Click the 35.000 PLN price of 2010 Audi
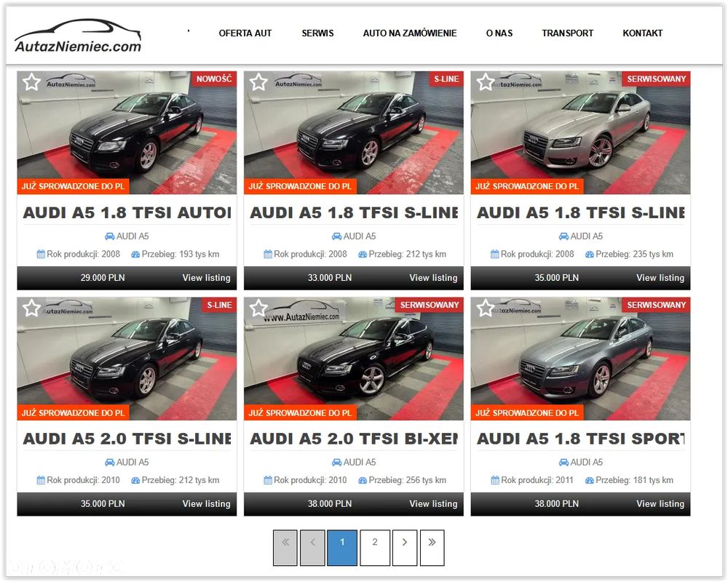Image resolution: width=728 pixels, height=582 pixels. pos(103,503)
